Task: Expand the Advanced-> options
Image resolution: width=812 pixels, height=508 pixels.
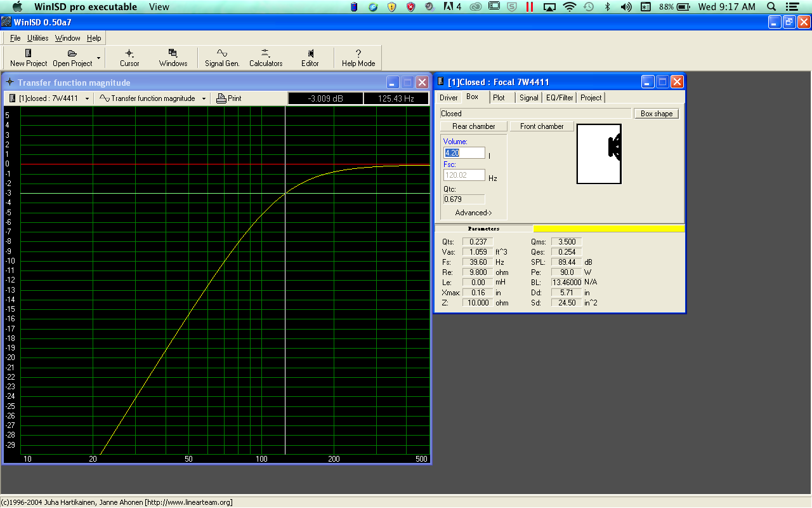Action: [x=473, y=213]
